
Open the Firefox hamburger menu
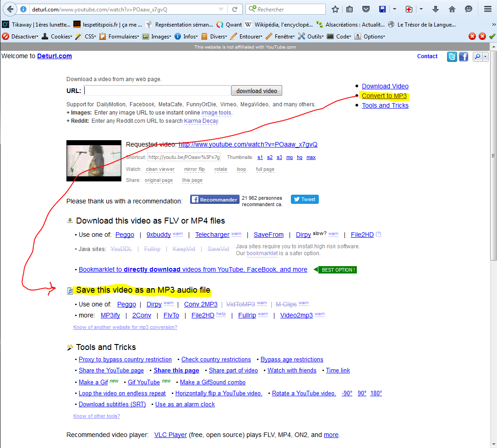pos(487,9)
